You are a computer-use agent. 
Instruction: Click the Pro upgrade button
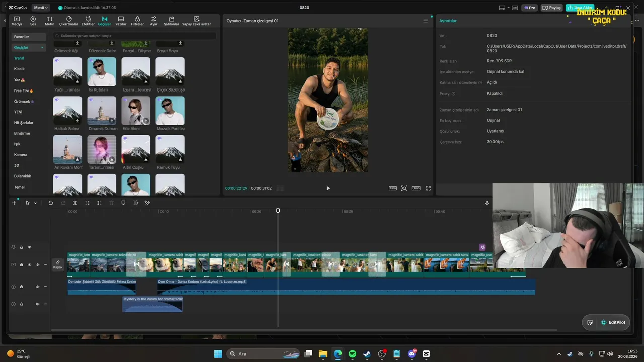click(x=530, y=8)
